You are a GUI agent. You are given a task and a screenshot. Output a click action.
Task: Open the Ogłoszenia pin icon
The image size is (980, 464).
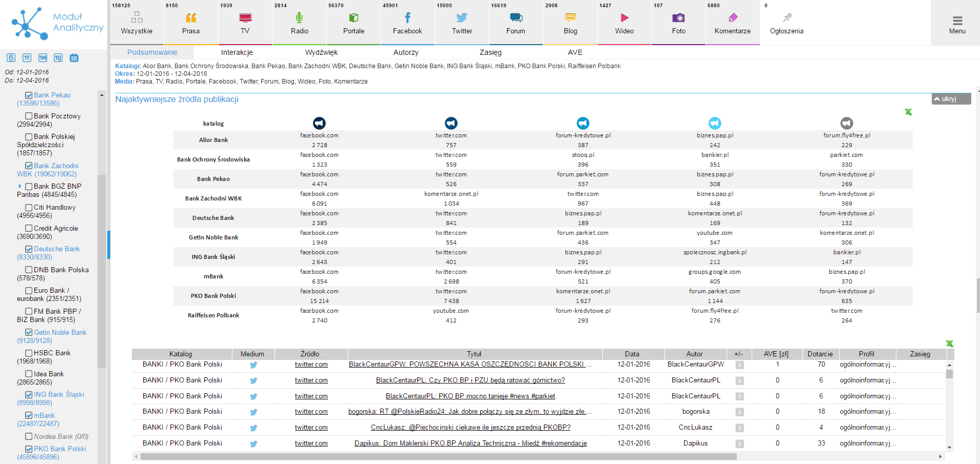pos(787,18)
